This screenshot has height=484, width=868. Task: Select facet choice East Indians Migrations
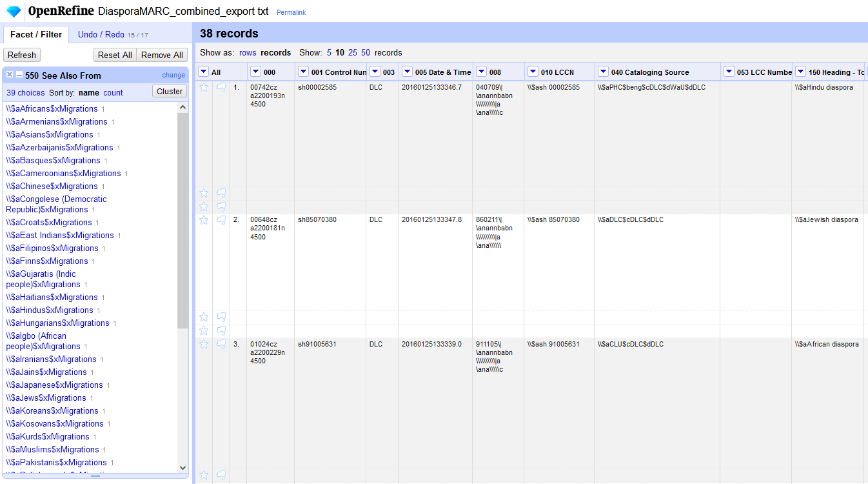60,235
